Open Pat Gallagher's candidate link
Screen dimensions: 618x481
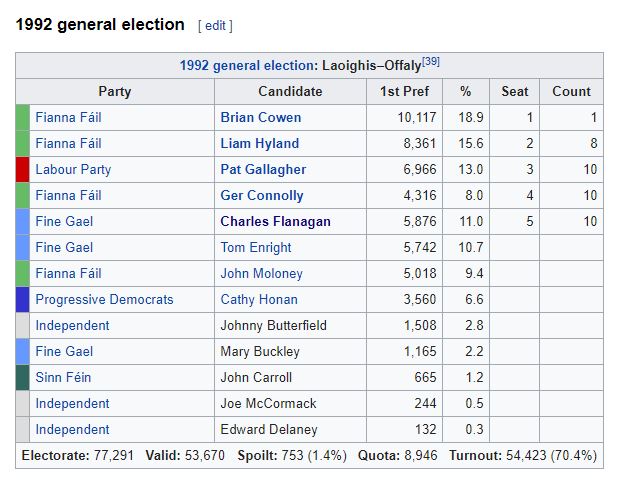(263, 170)
